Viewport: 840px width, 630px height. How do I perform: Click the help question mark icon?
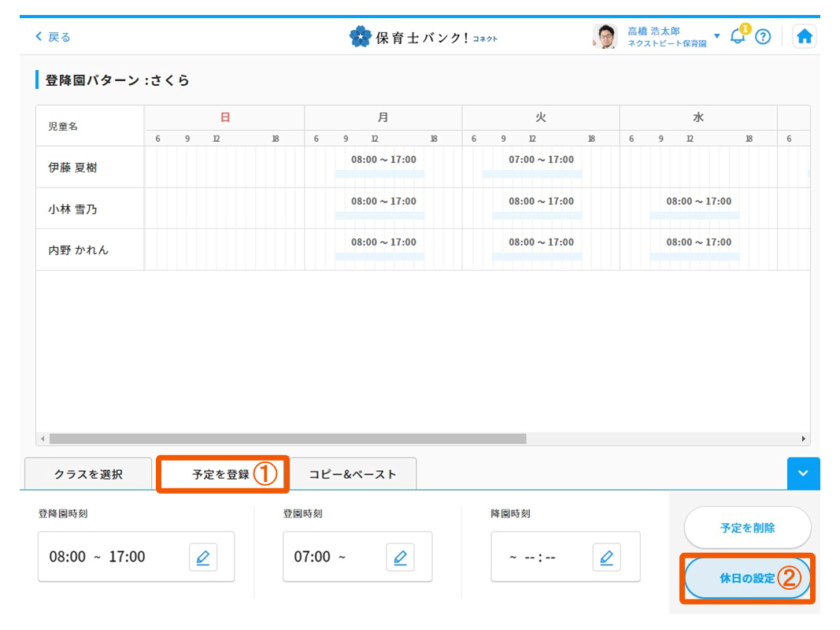point(763,35)
